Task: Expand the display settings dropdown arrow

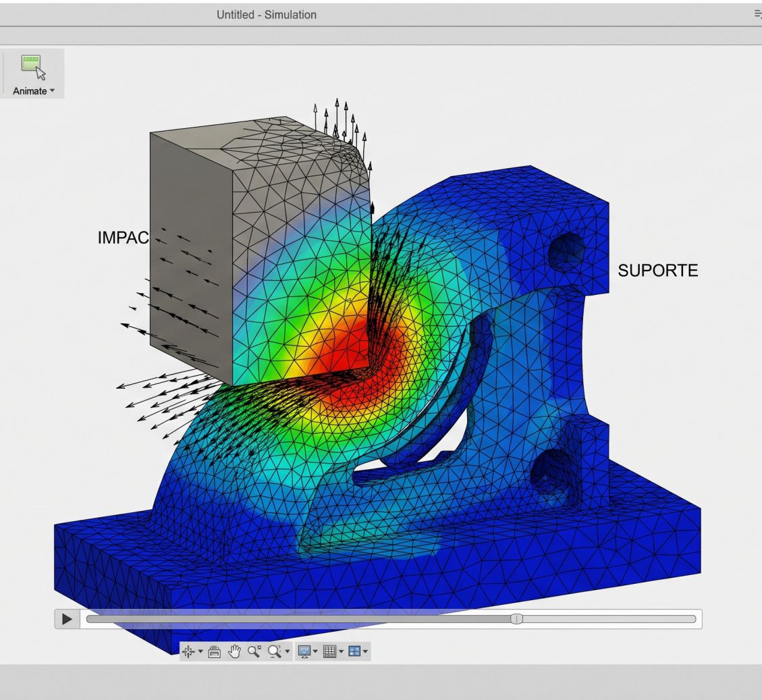Action: point(315,651)
